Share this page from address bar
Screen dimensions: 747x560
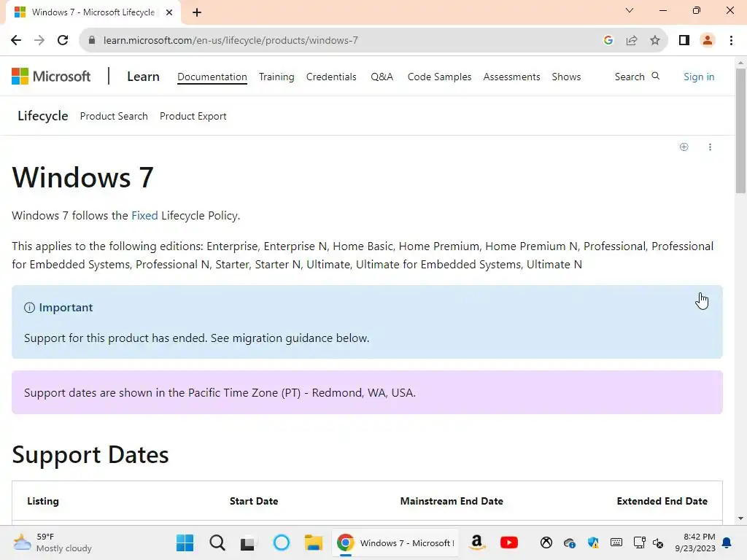(632, 41)
